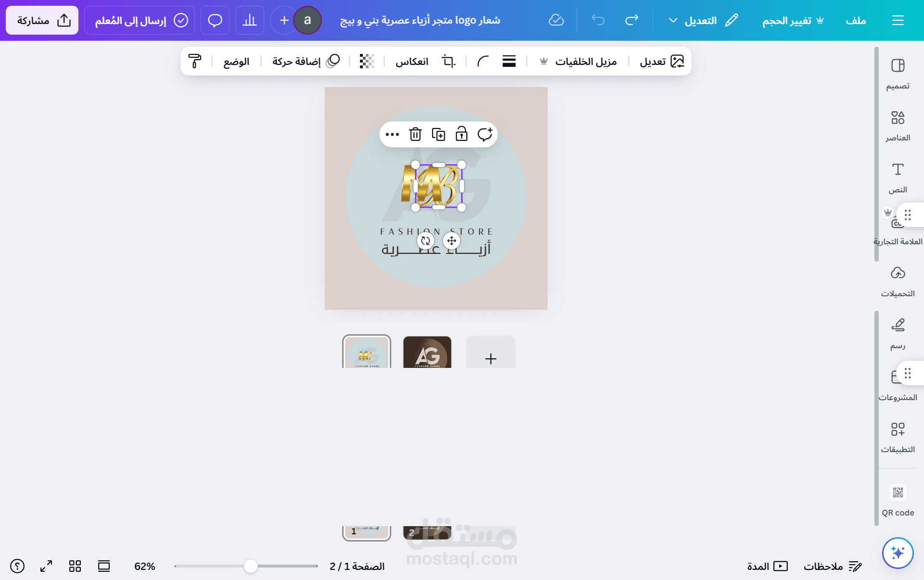This screenshot has width=924, height=580.
Task: Open the comments speech bubble icon
Action: point(215,20)
